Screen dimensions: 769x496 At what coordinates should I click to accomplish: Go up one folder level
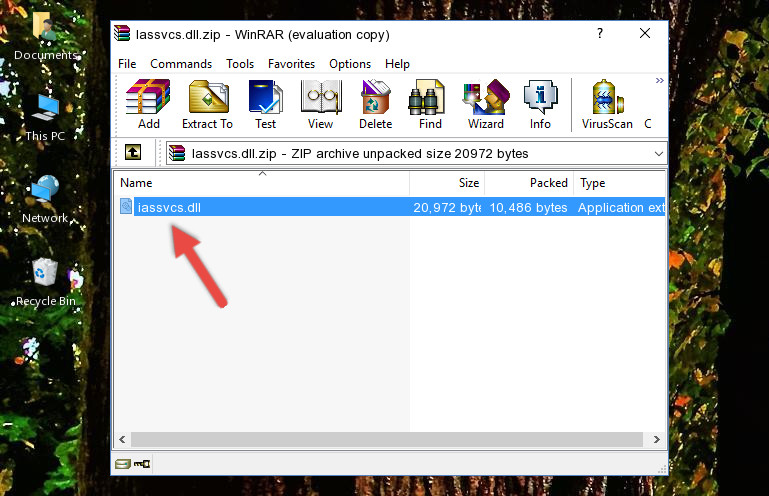(x=133, y=153)
